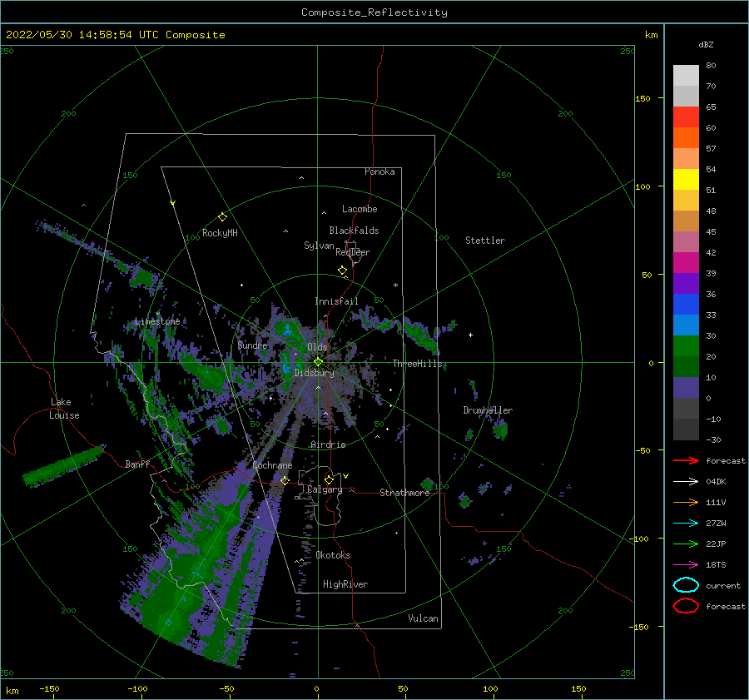This screenshot has height=700, width=749.
Task: Click the yellow diamond marker below Cochrane
Action: click(285, 480)
